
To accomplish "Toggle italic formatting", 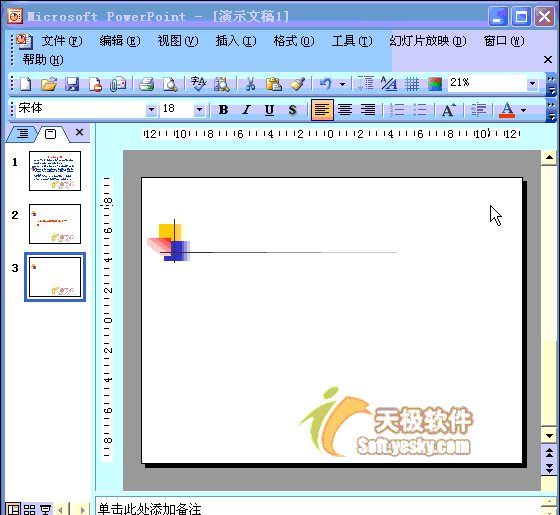I will (x=246, y=110).
